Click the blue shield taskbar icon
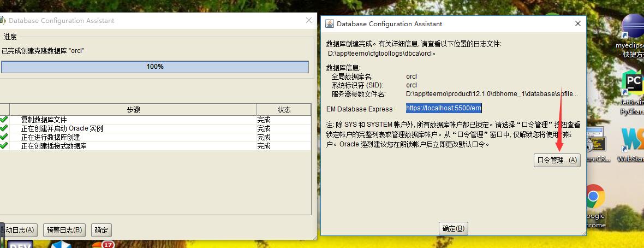 click(x=61, y=244)
